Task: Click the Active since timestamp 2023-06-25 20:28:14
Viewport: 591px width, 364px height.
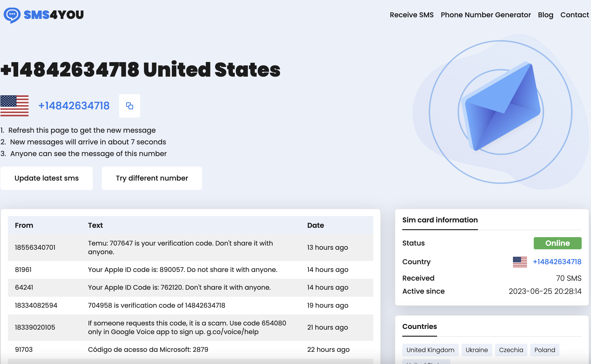Action: coord(545,291)
